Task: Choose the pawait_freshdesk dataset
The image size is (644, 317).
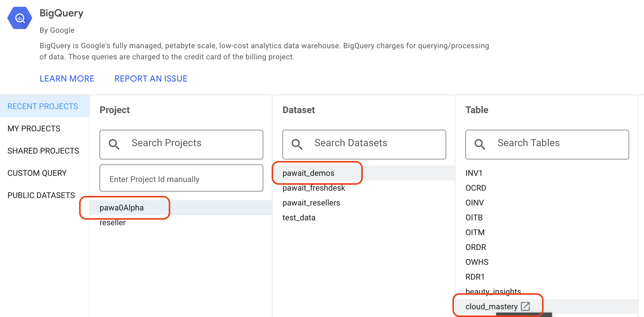Action: 314,188
